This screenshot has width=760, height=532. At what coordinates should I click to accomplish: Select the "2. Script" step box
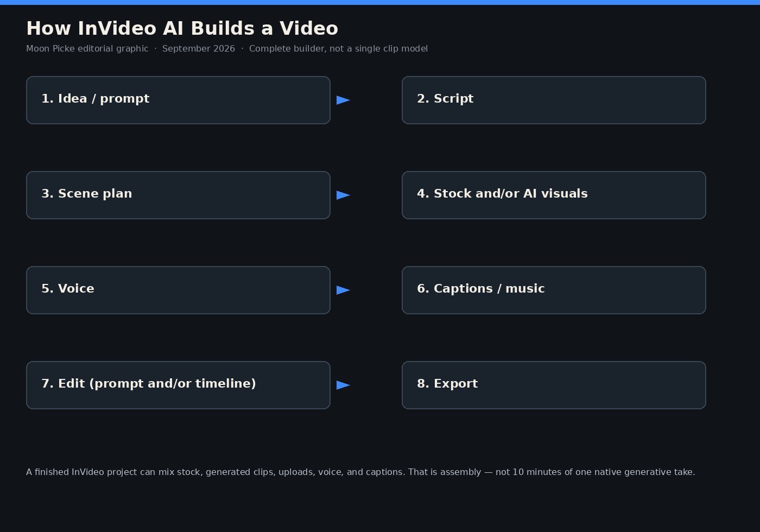click(x=554, y=100)
